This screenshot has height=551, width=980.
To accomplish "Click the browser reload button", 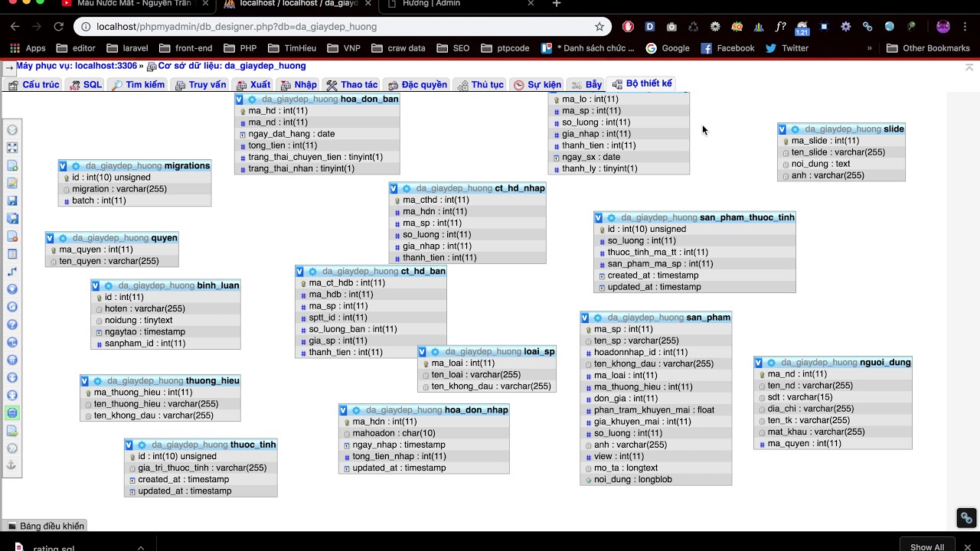I will 58,27.
